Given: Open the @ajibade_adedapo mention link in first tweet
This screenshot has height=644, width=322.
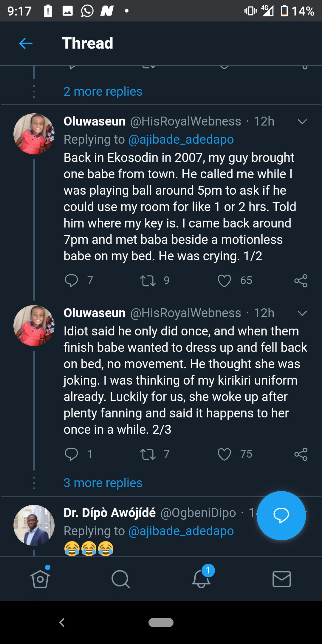Looking at the screenshot, I should tap(181, 140).
